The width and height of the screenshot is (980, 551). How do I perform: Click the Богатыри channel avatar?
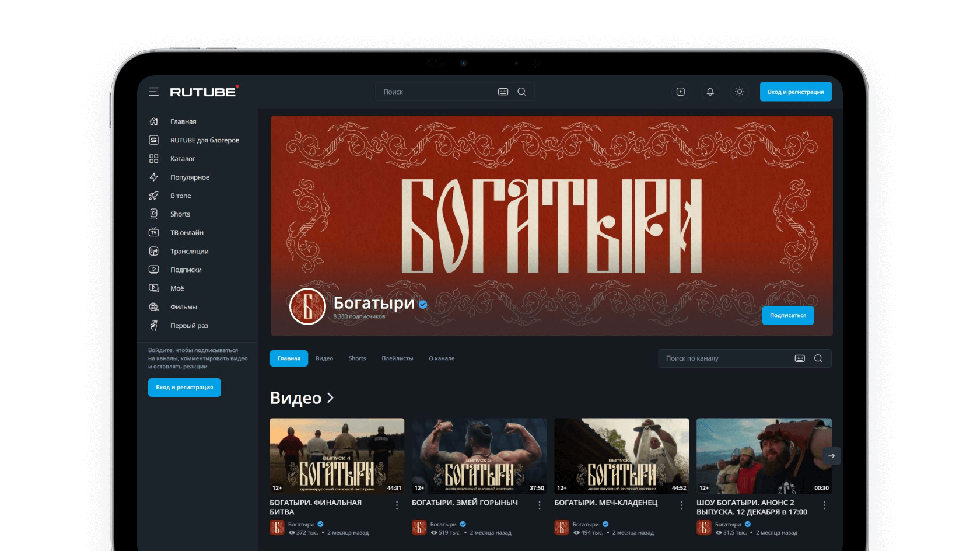pyautogui.click(x=307, y=306)
